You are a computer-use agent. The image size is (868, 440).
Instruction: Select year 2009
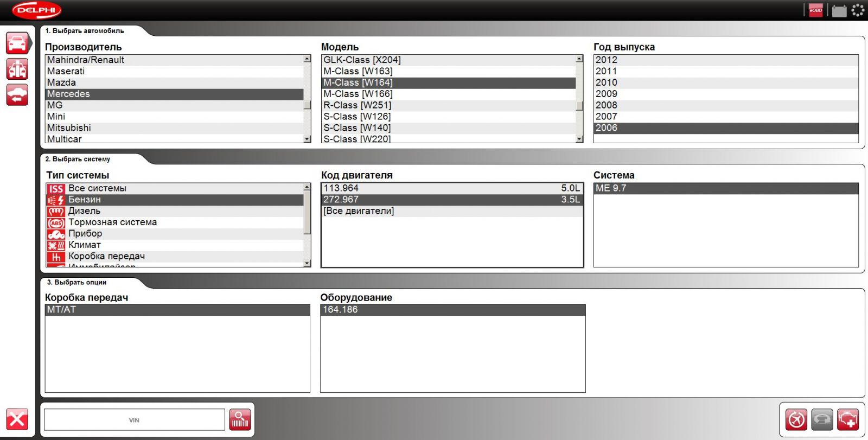[726, 94]
